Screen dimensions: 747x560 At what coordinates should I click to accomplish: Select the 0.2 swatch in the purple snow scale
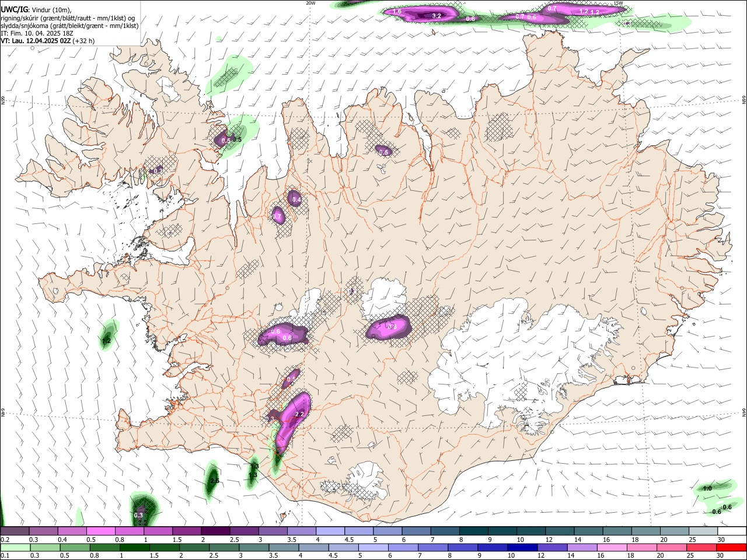click(15, 531)
